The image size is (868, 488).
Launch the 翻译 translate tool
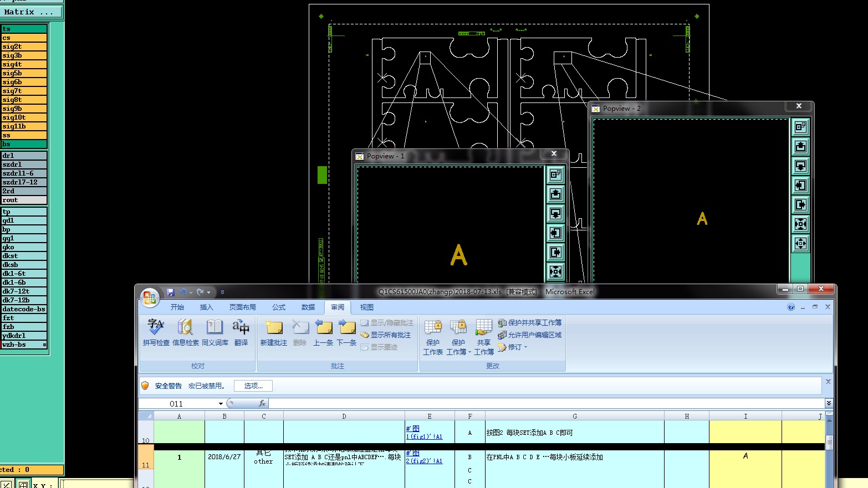point(241,332)
